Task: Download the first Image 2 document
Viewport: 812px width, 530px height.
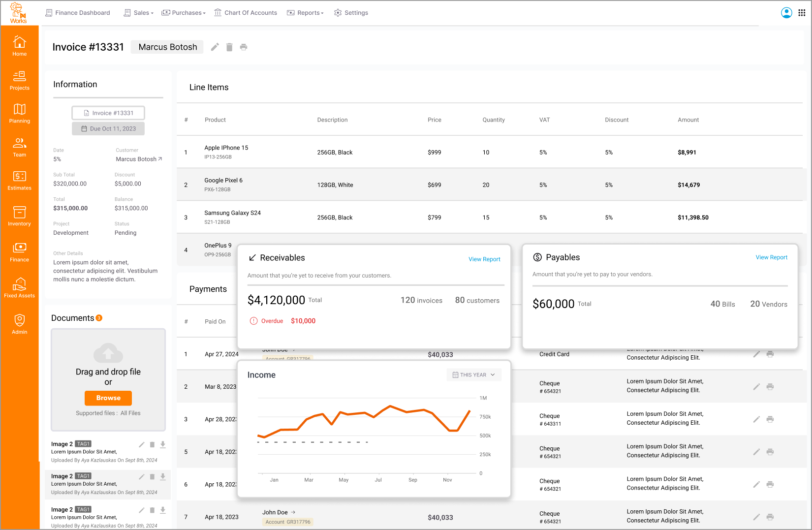Action: [163, 444]
